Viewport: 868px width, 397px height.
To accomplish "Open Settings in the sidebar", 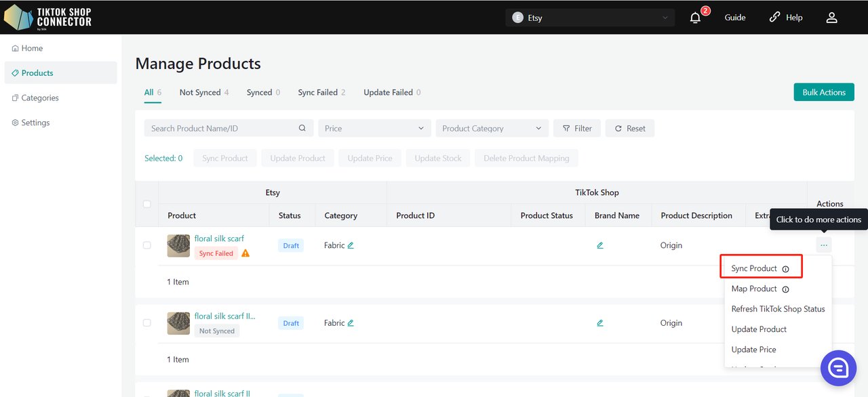I will pos(60,123).
